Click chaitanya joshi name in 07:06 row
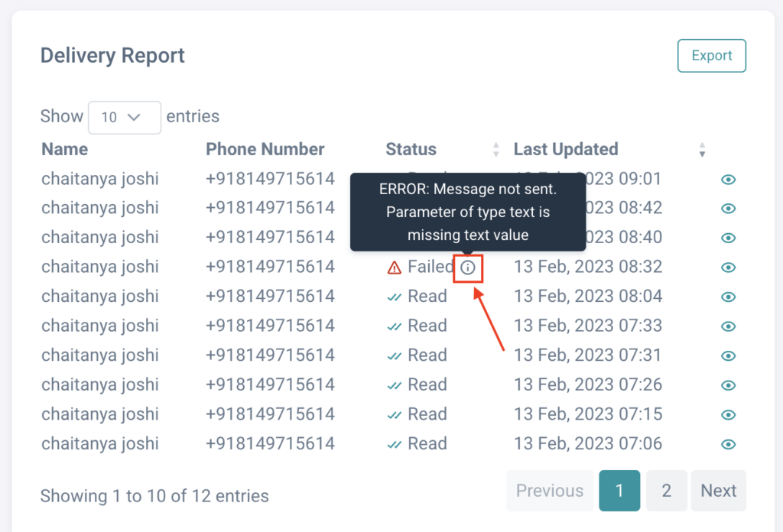The image size is (783, 532). (100, 443)
